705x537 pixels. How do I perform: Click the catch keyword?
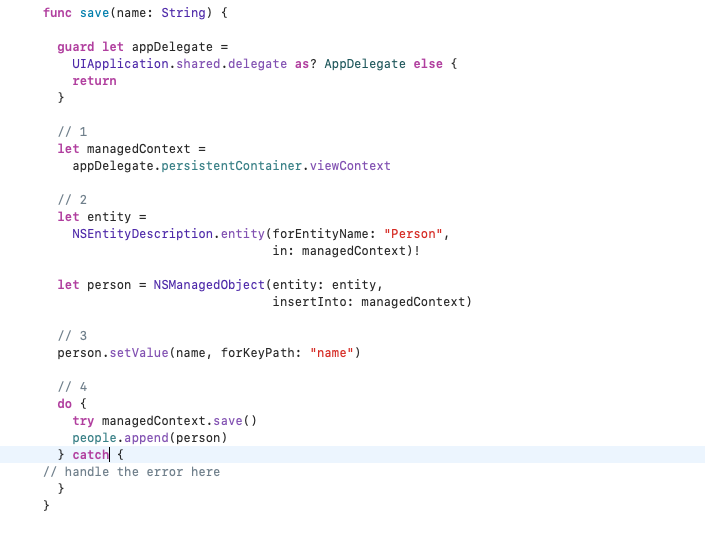90,455
